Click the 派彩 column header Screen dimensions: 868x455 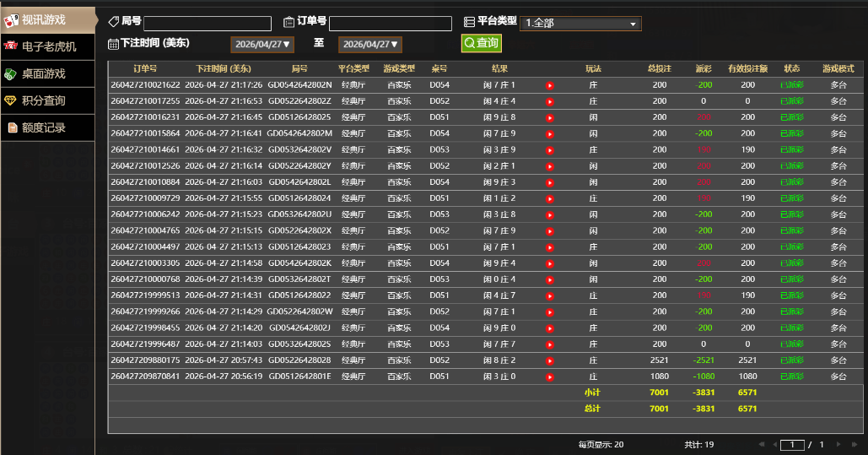(x=704, y=68)
